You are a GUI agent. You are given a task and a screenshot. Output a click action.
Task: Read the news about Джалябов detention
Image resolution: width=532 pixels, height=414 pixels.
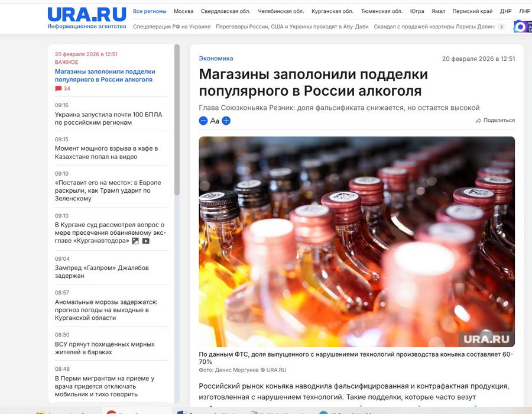tap(102, 271)
